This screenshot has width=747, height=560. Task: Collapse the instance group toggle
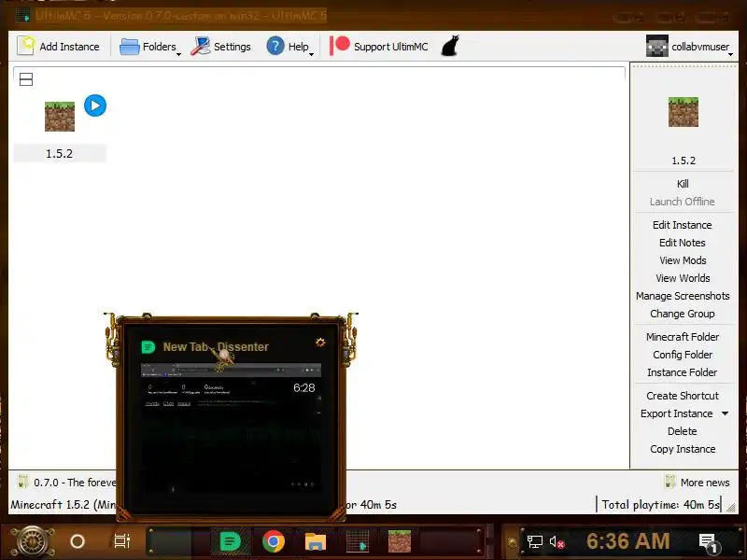pos(26,79)
